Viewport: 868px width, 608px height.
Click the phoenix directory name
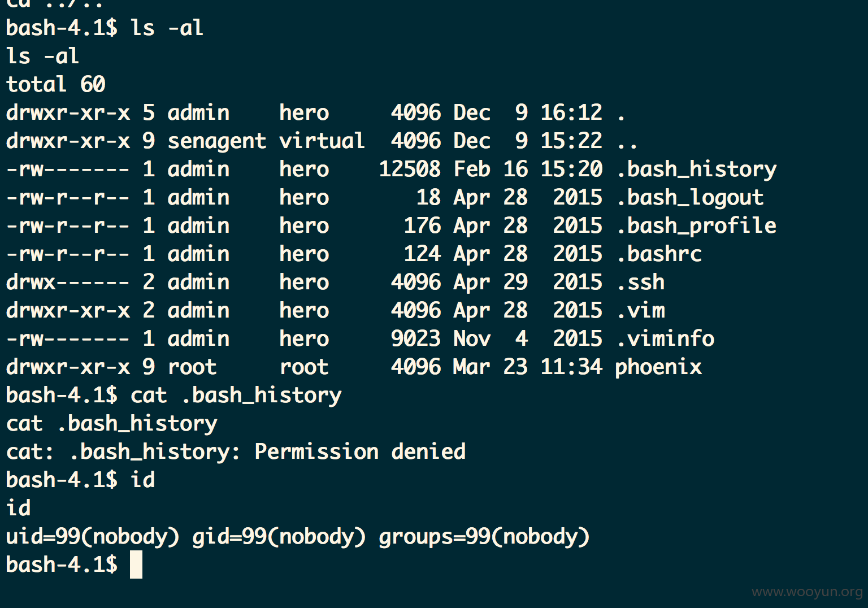click(658, 367)
